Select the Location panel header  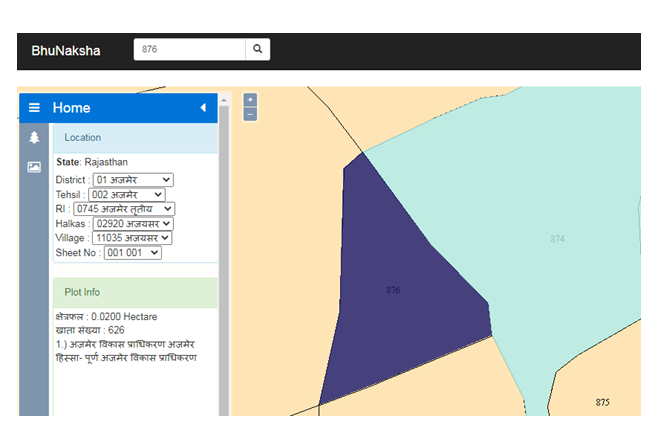pyautogui.click(x=135, y=138)
